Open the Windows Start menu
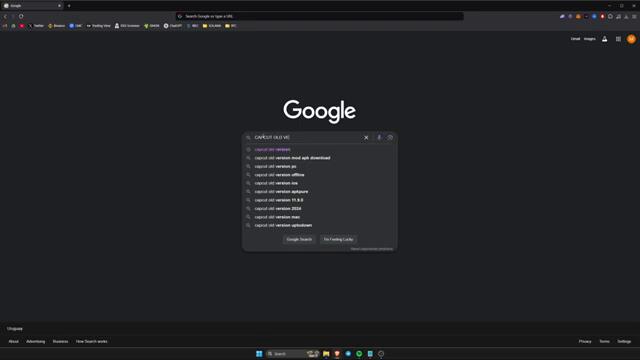 point(259,353)
